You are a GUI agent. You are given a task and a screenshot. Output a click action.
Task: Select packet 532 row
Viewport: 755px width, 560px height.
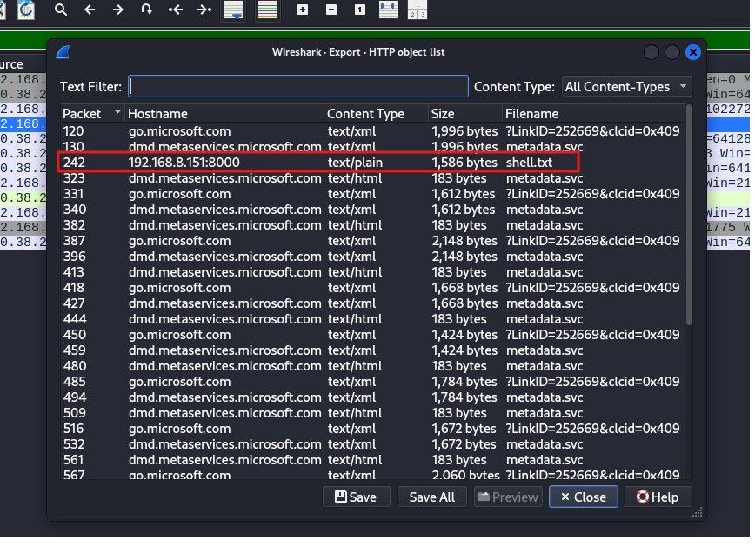pos(371,444)
